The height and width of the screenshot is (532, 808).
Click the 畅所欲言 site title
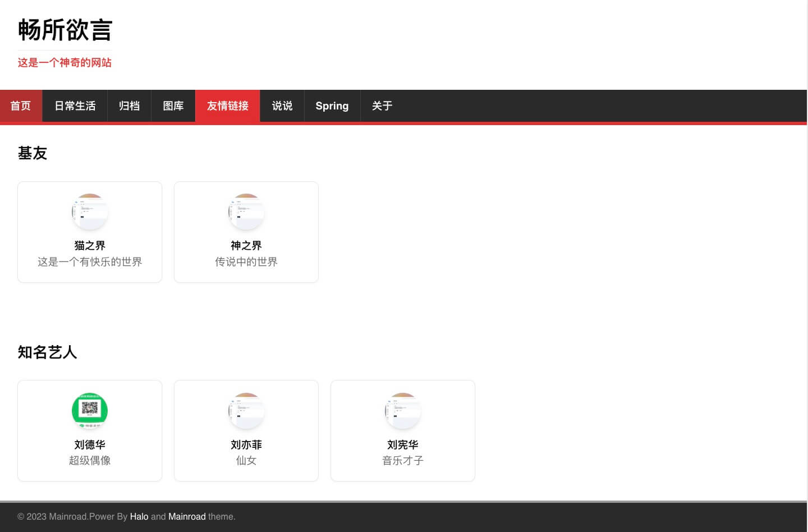(x=65, y=31)
